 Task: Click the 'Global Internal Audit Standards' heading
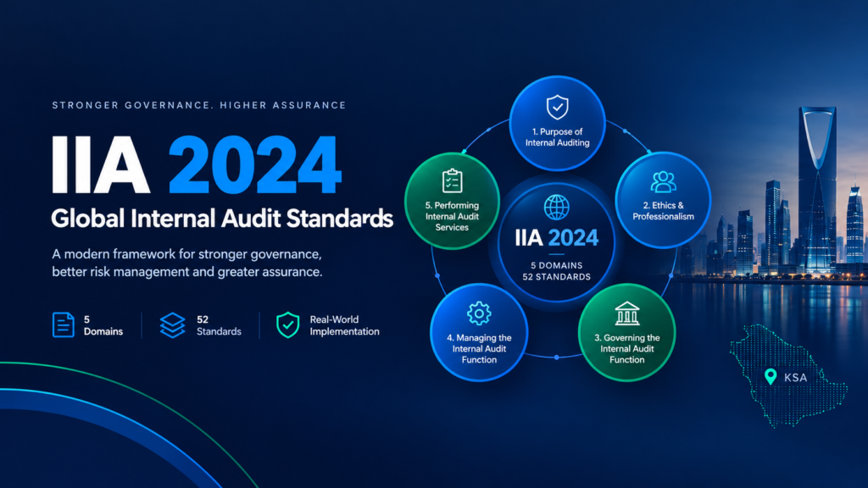[x=222, y=218]
